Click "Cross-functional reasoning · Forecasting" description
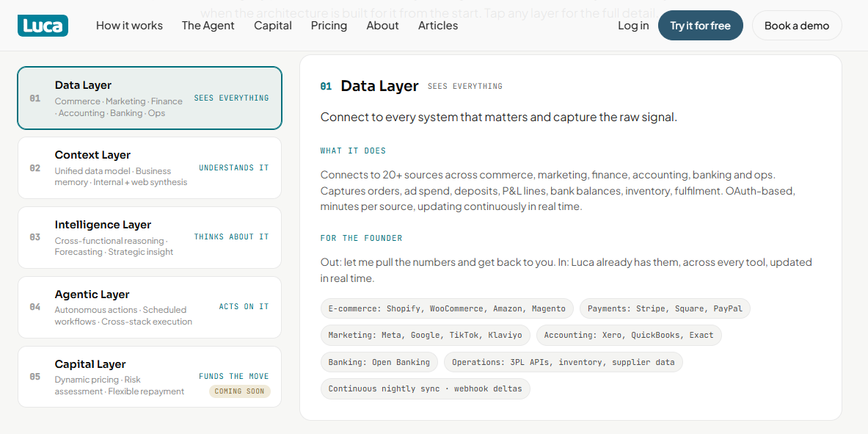 click(x=114, y=247)
